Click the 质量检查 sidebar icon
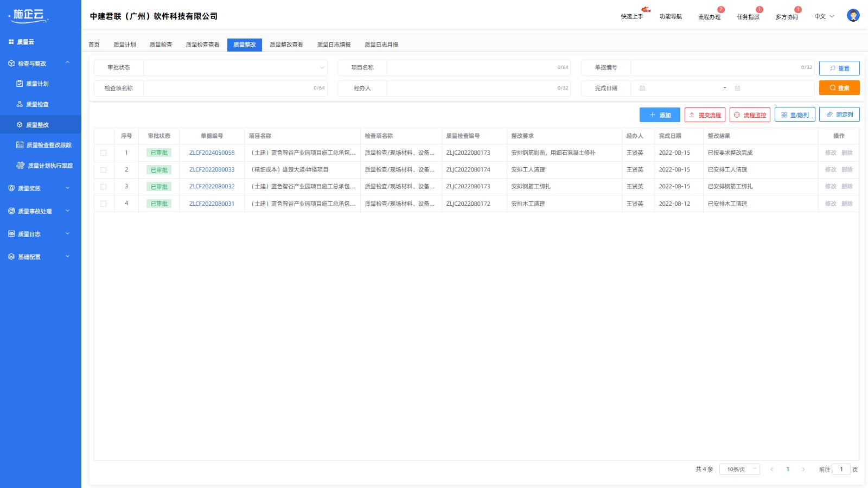 [x=20, y=104]
